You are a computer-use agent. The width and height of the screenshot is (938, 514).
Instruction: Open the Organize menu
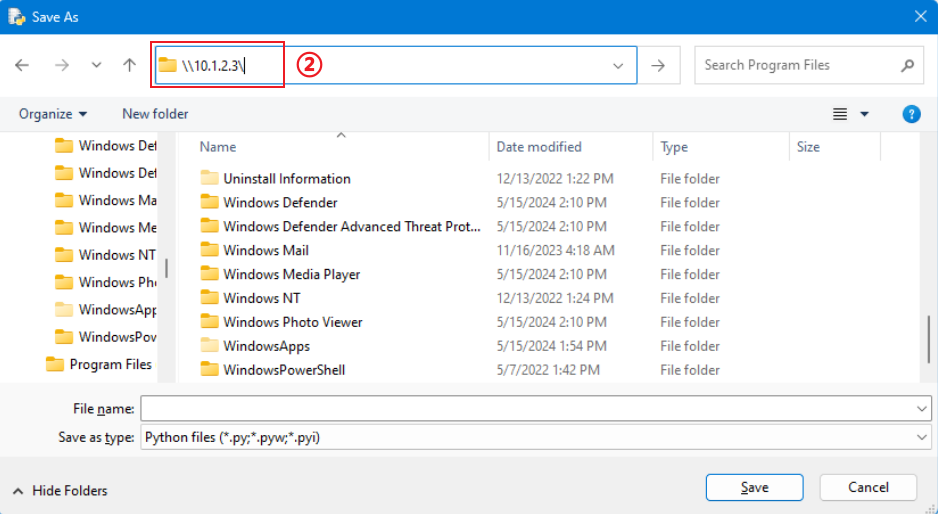click(53, 114)
